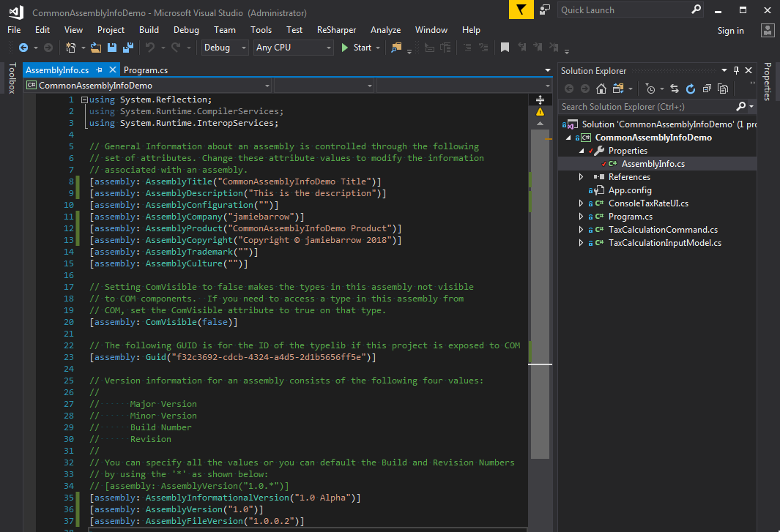Click the Find in Files toolbar icon
780x532 pixels.
click(x=396, y=48)
